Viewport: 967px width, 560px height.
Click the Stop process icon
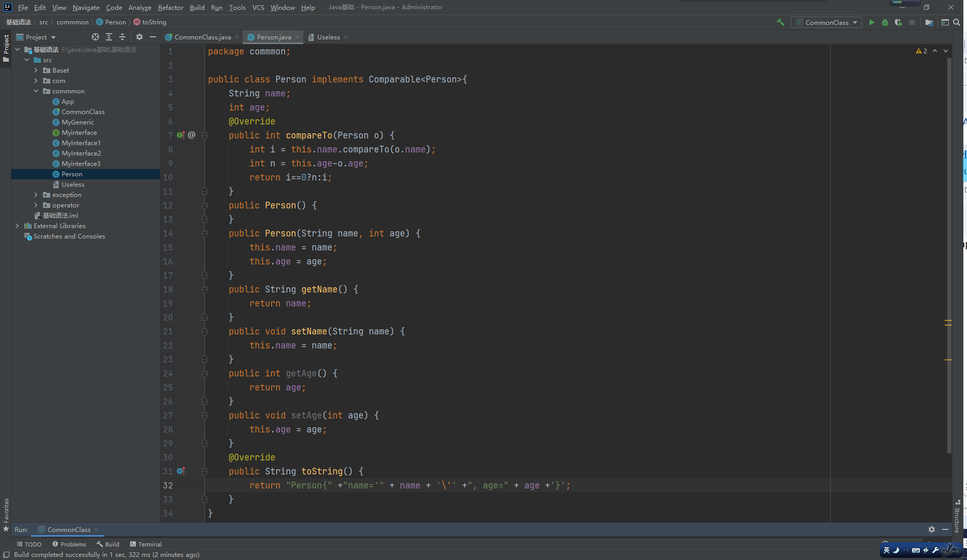912,22
